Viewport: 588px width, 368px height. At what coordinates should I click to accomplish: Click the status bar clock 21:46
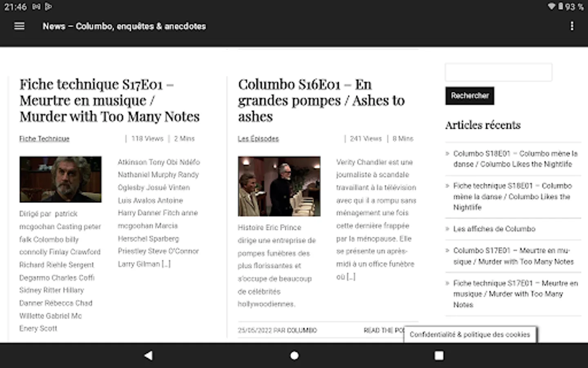(x=15, y=7)
